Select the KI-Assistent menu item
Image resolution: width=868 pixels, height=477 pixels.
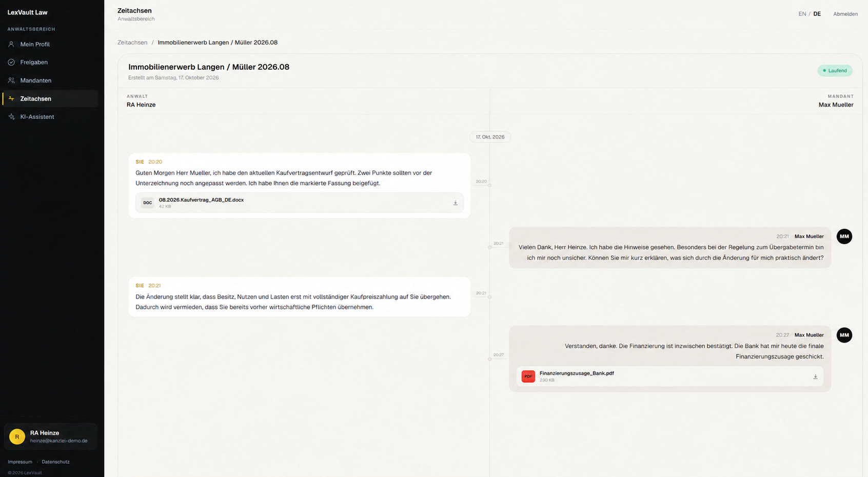(x=50, y=117)
